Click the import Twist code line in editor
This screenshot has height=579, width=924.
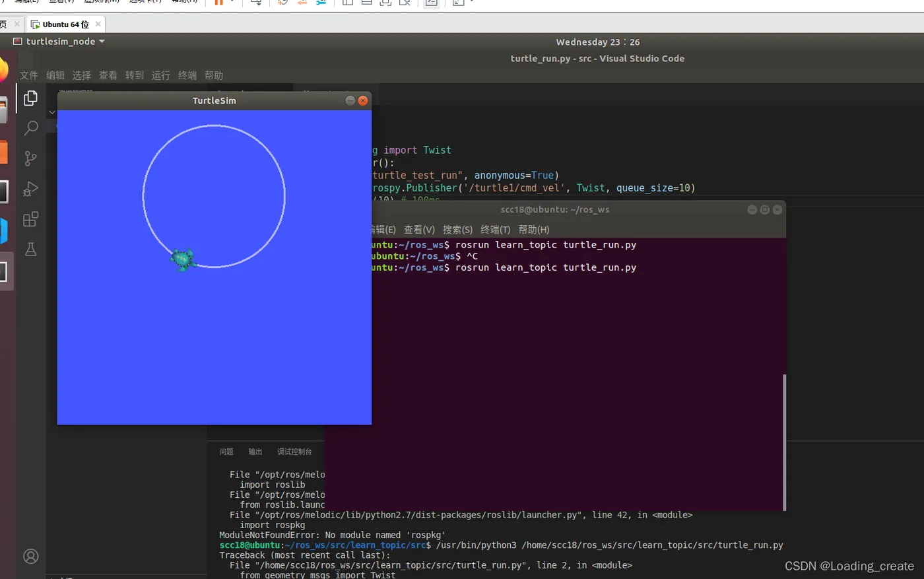[x=411, y=150]
